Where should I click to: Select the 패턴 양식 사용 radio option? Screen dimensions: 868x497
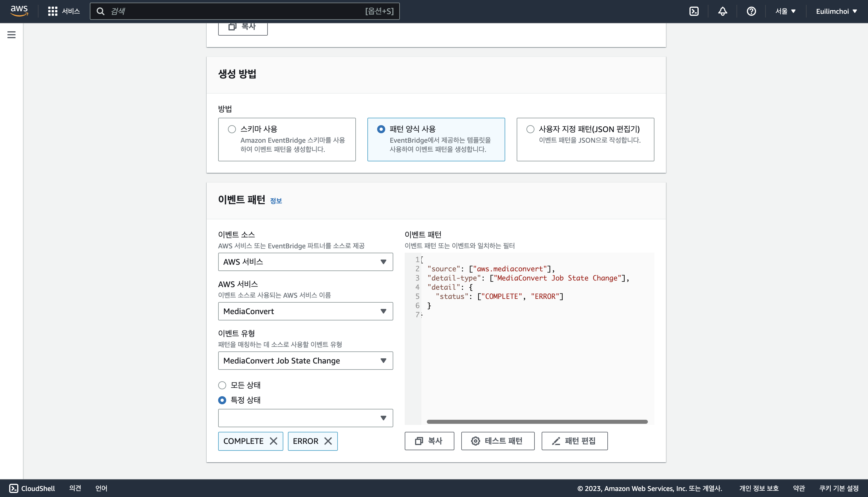381,129
